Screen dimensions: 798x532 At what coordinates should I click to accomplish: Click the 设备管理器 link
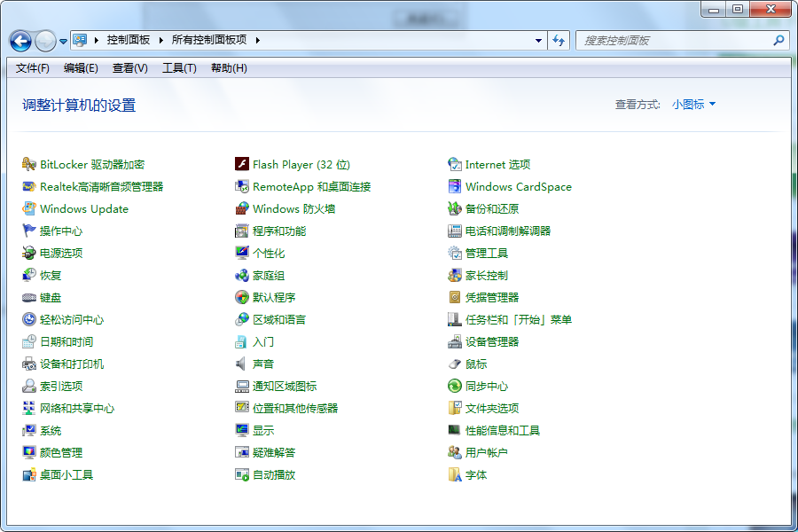pos(492,341)
